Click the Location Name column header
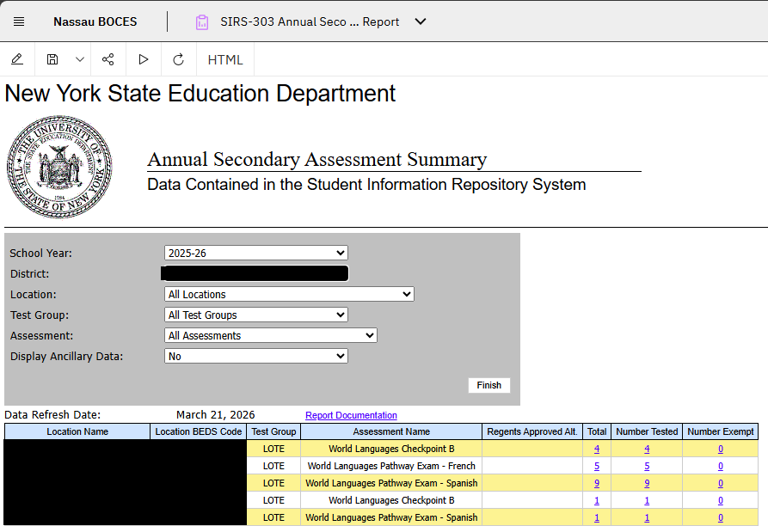 pos(77,431)
